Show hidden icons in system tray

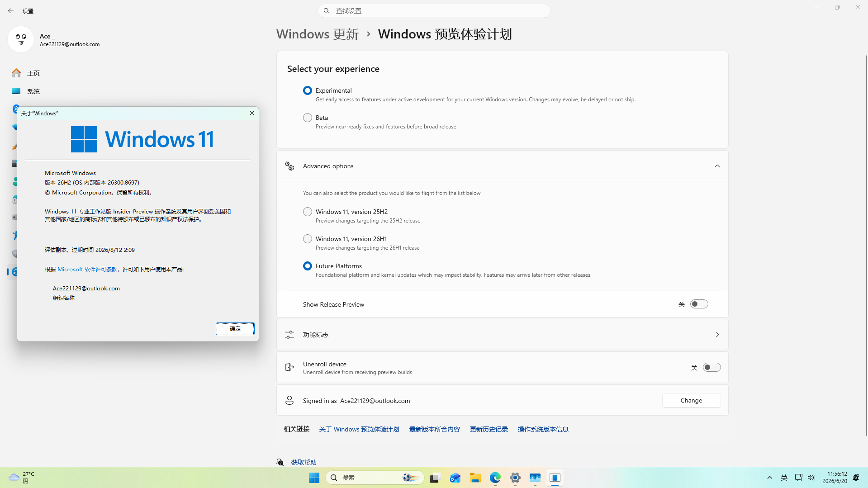point(770,478)
